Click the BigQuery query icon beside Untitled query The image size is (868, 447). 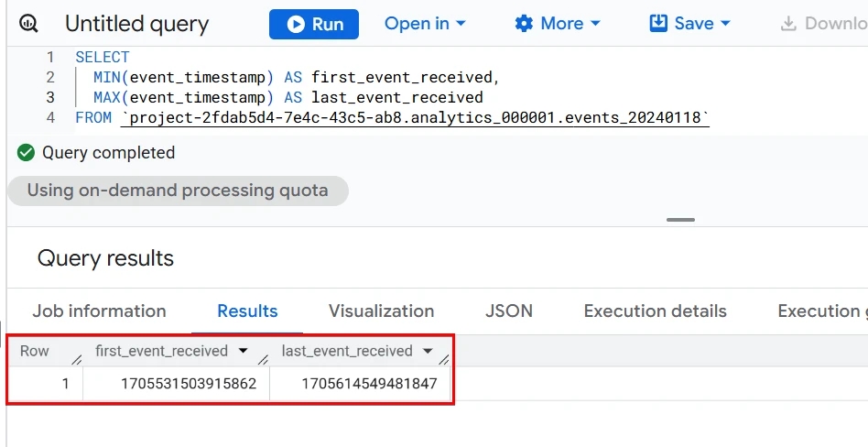pyautogui.click(x=28, y=24)
